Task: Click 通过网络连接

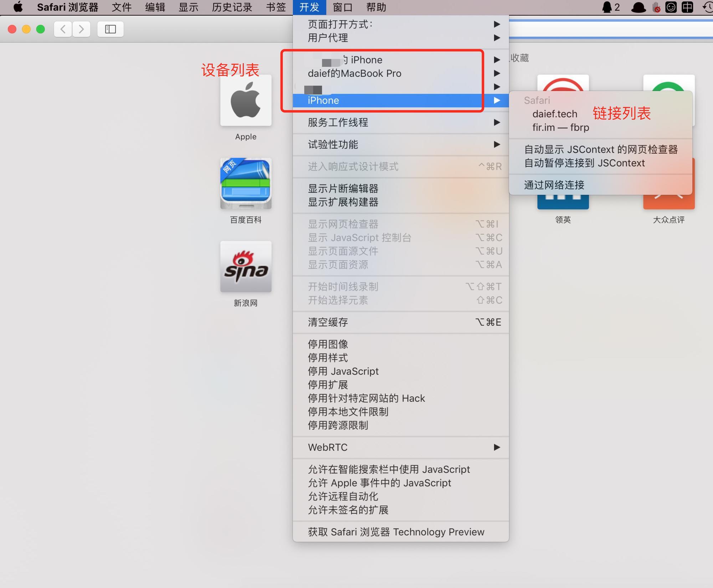Action: point(554,185)
